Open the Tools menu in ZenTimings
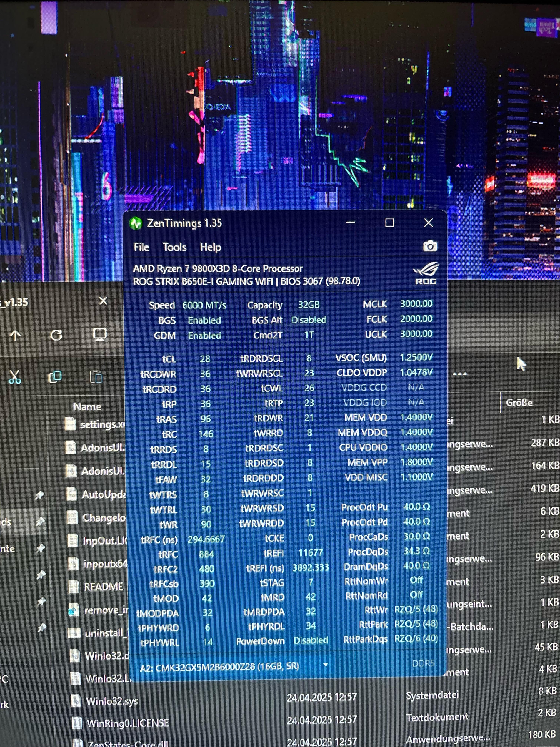The image size is (560, 747). coord(174,247)
